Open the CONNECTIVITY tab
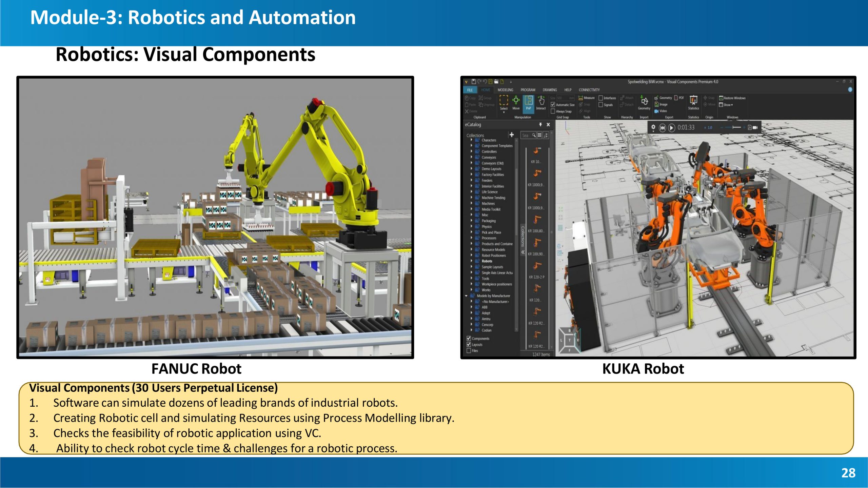 point(589,90)
